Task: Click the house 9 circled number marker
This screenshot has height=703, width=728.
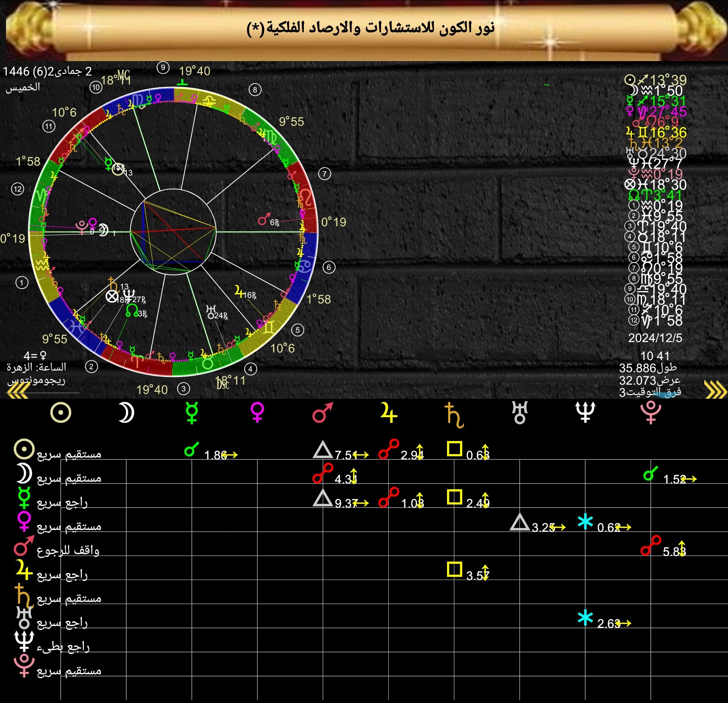Action: (x=163, y=68)
